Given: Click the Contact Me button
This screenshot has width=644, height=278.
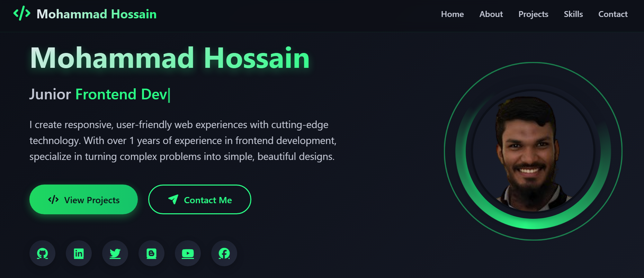Looking at the screenshot, I should pyautogui.click(x=200, y=200).
